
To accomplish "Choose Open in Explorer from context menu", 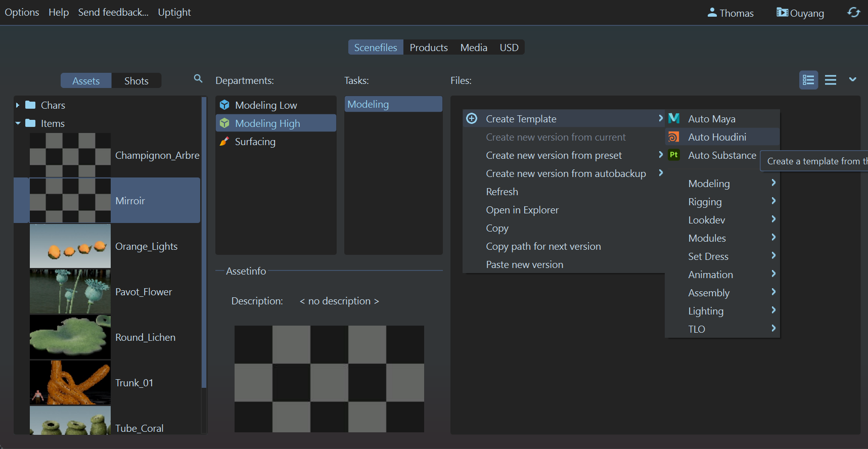I will (522, 210).
